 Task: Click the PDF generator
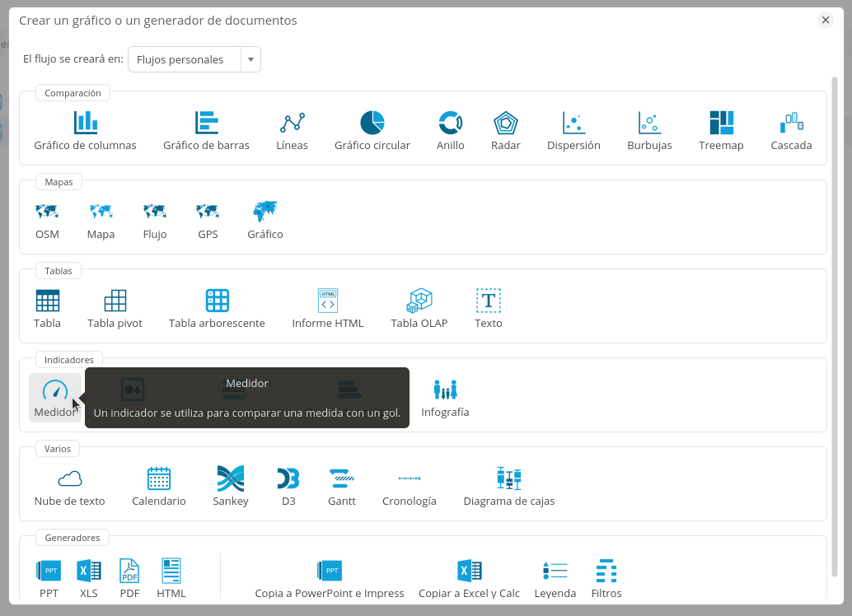tap(129, 578)
